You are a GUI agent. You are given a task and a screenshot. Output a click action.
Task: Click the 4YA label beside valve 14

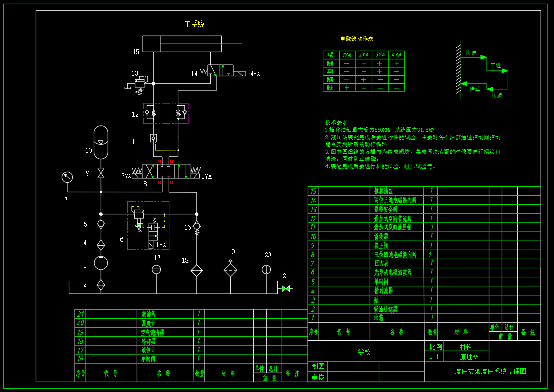[x=255, y=74]
